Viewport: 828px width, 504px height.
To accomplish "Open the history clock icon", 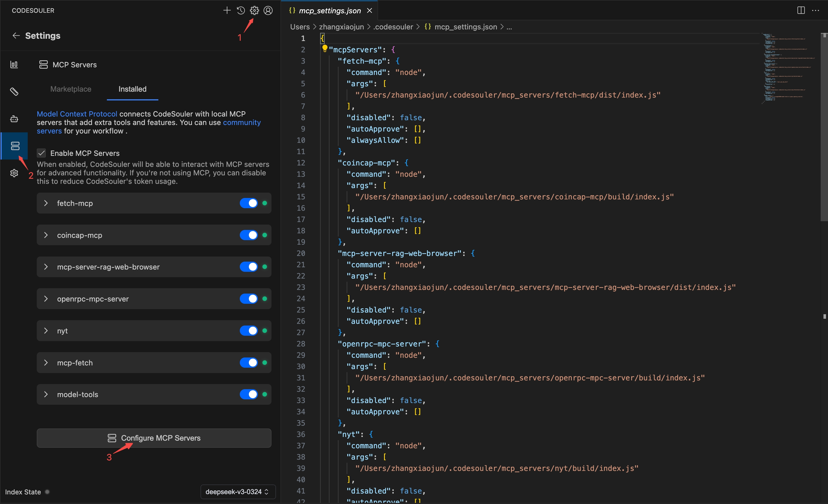I will point(241,10).
